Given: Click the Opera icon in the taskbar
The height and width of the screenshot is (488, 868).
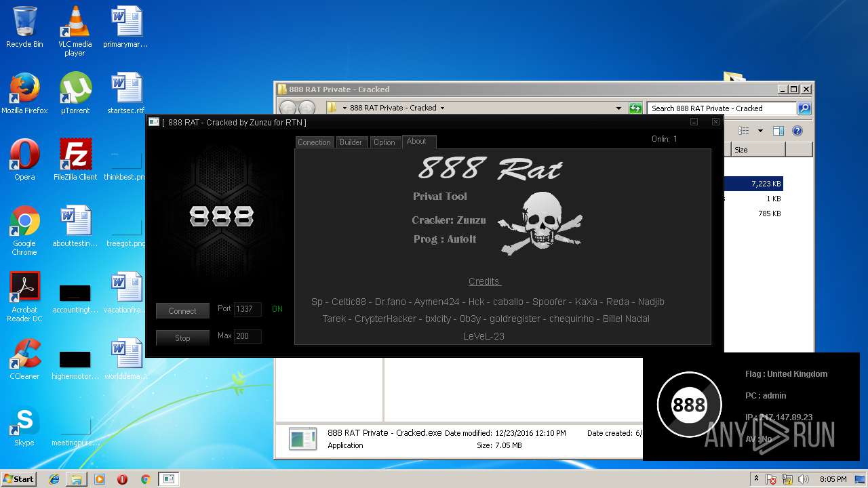Looking at the screenshot, I should click(123, 479).
